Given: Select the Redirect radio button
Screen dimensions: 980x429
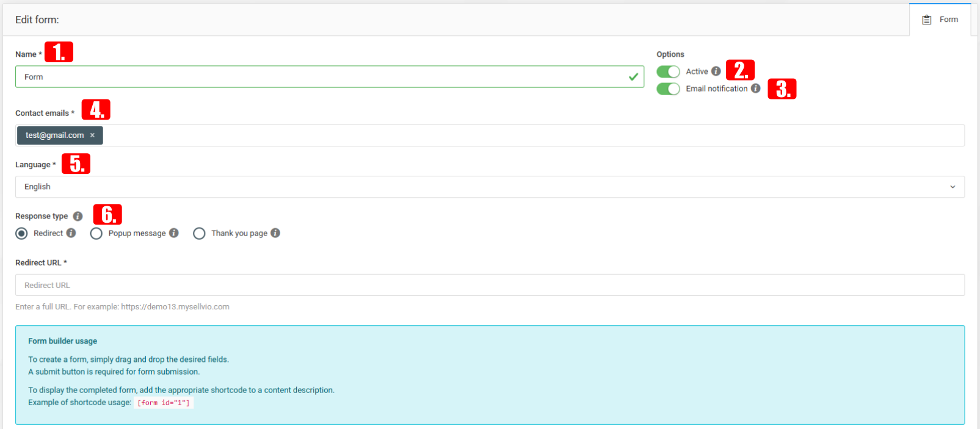Looking at the screenshot, I should tap(21, 234).
